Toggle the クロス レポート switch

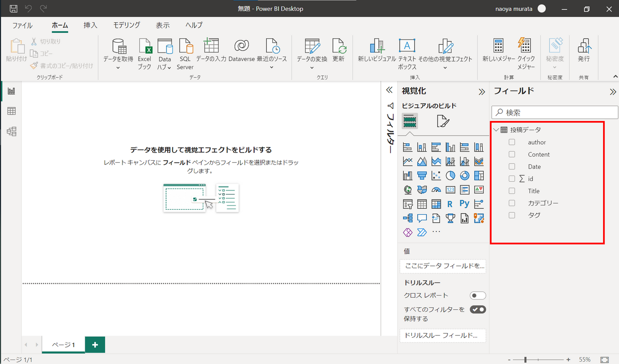478,296
